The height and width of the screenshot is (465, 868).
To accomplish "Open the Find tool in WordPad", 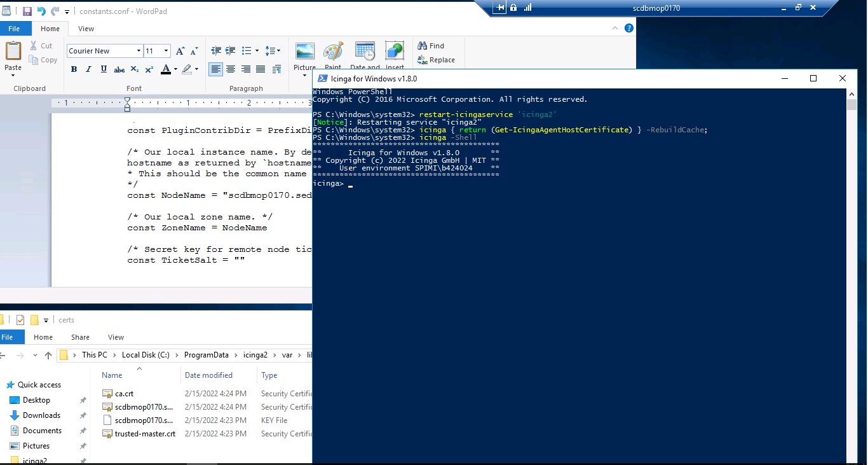I will click(431, 45).
